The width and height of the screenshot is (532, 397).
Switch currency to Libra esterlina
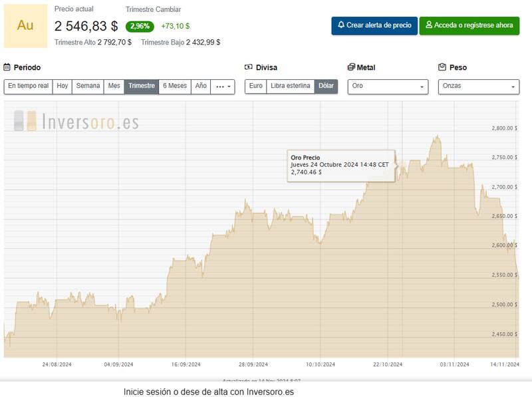click(x=290, y=86)
